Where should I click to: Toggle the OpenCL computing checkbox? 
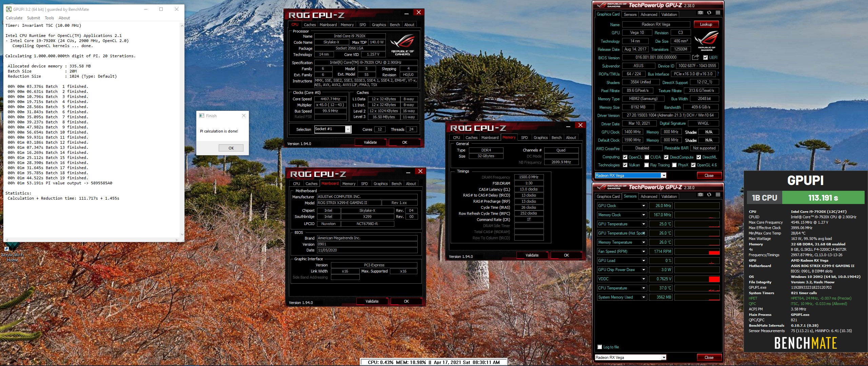(625, 157)
